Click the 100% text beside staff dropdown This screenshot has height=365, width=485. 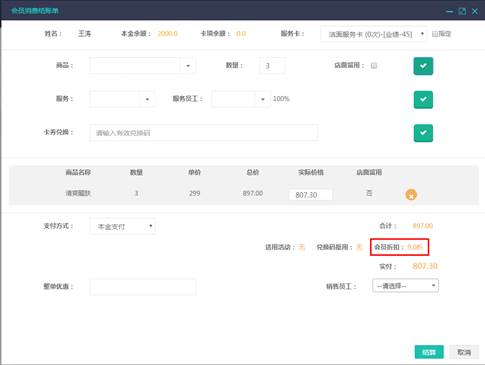(281, 99)
